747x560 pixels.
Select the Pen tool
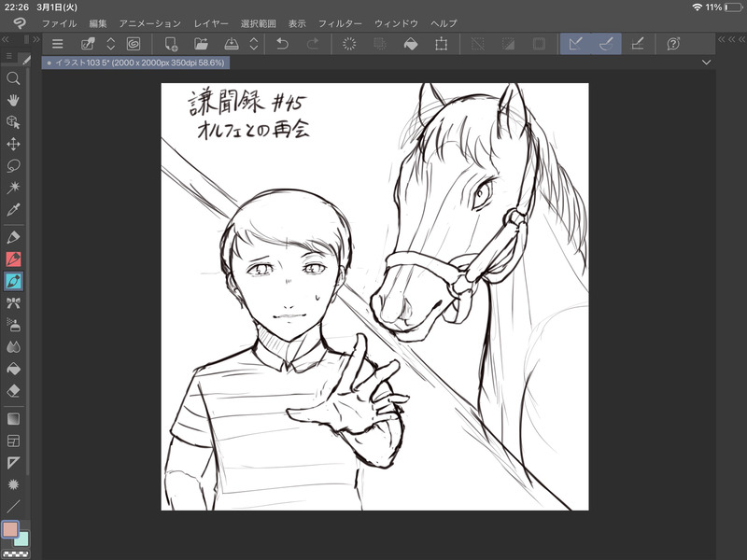click(x=13, y=237)
